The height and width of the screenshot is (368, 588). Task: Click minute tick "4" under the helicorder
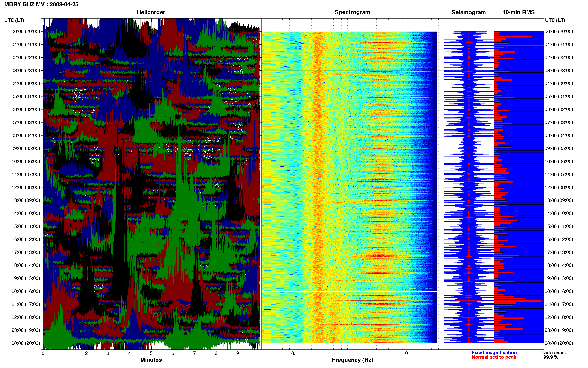point(130,353)
